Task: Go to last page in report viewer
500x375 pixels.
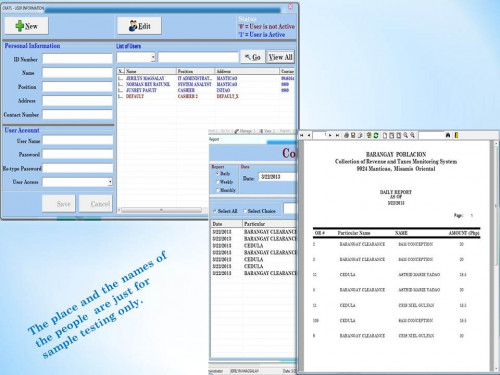Action: [x=337, y=135]
